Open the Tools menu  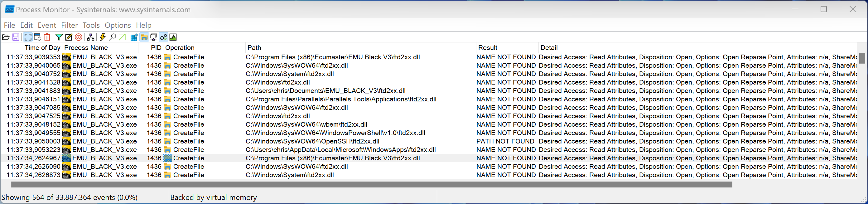(x=91, y=25)
